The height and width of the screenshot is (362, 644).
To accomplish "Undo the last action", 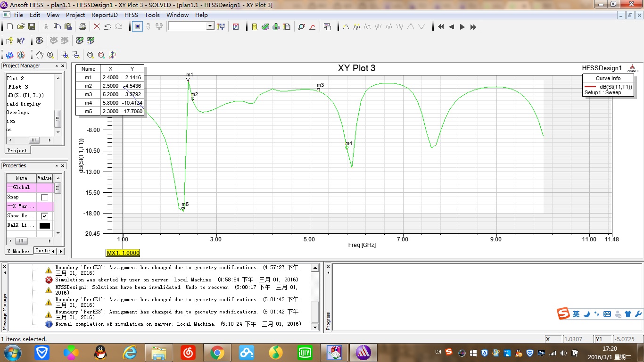I will coord(107,26).
